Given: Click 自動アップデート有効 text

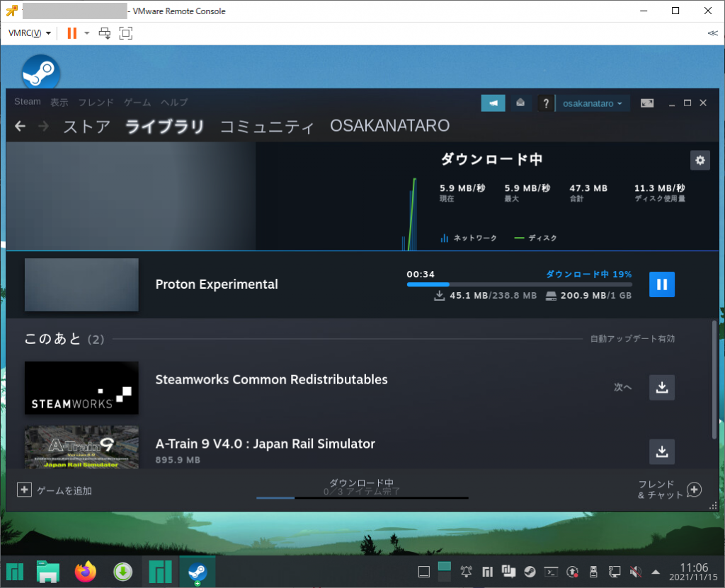Looking at the screenshot, I should [x=632, y=339].
